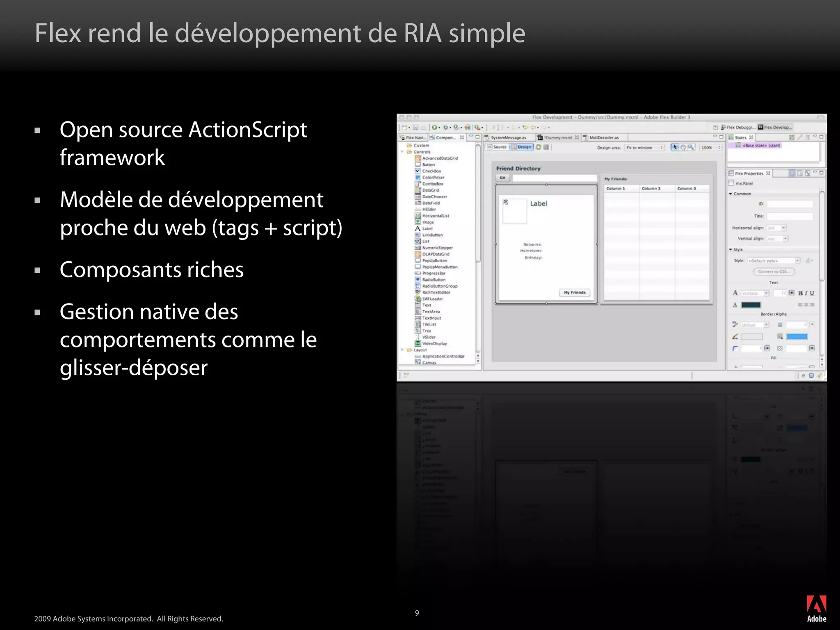Open the Vertical align dropdown
840x630 pixels.
(x=778, y=238)
